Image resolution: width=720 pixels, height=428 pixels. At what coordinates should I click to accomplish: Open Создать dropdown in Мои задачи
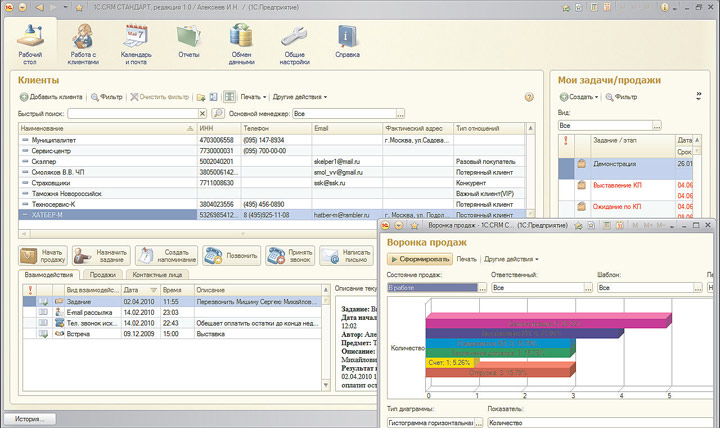(579, 97)
